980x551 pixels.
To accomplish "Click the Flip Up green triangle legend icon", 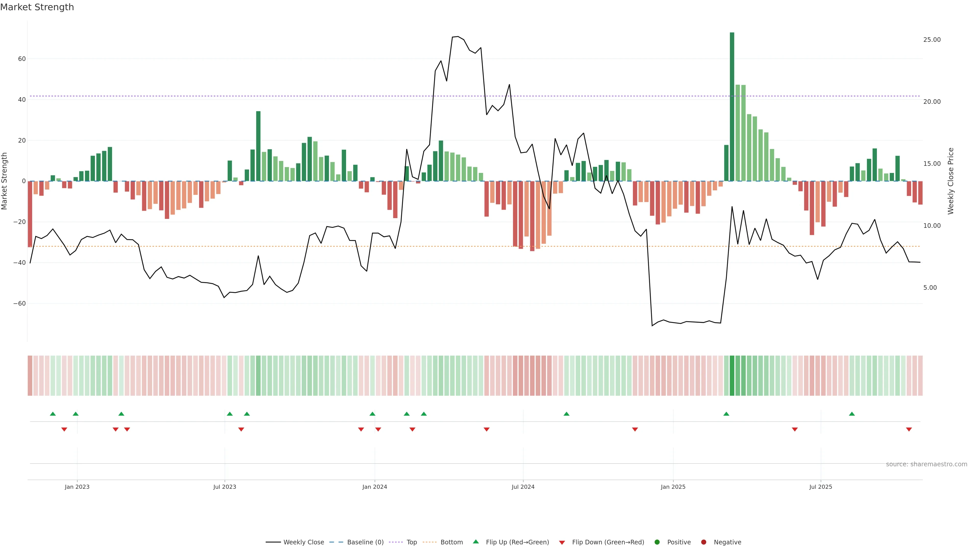I will [475, 542].
